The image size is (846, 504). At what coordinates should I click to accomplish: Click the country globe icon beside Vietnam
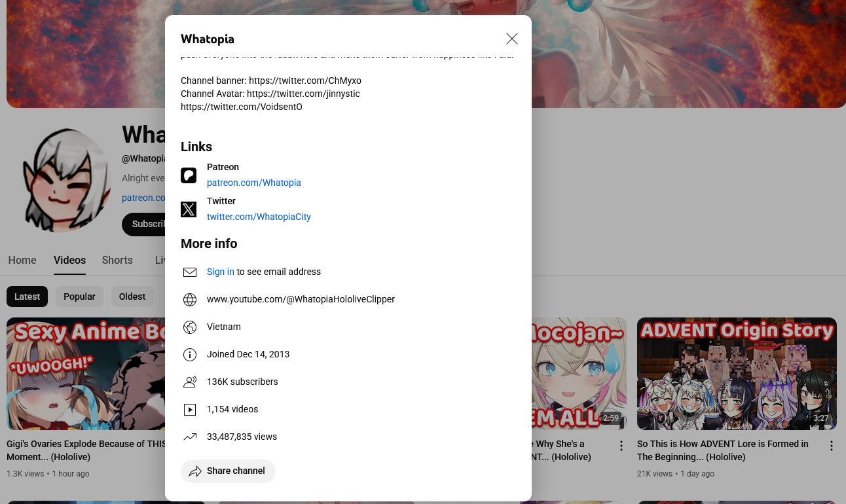click(190, 327)
